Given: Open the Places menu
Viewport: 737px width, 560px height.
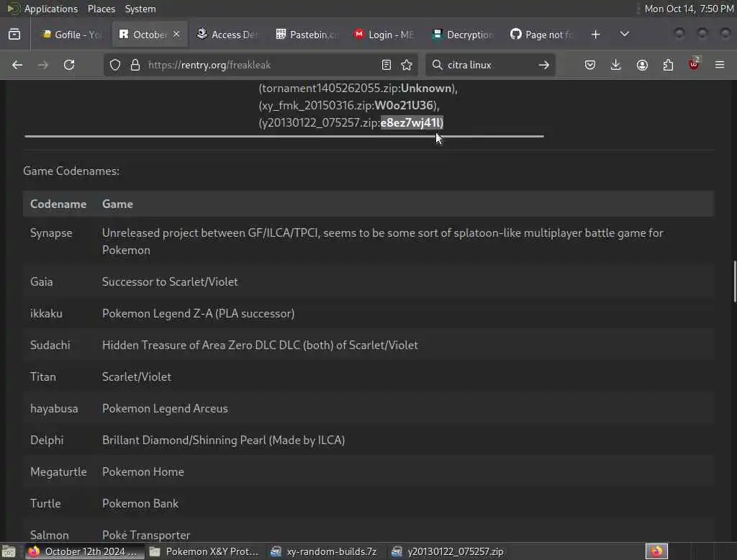Looking at the screenshot, I should 101,9.
